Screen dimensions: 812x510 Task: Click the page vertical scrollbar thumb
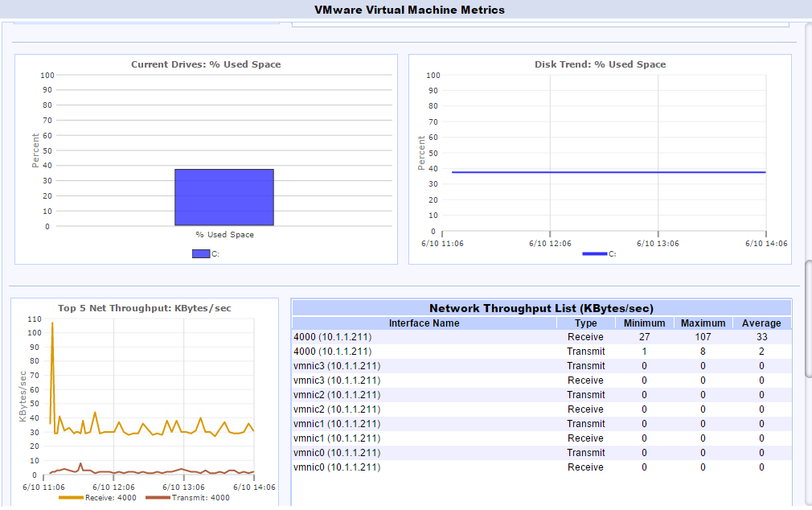[808, 319]
